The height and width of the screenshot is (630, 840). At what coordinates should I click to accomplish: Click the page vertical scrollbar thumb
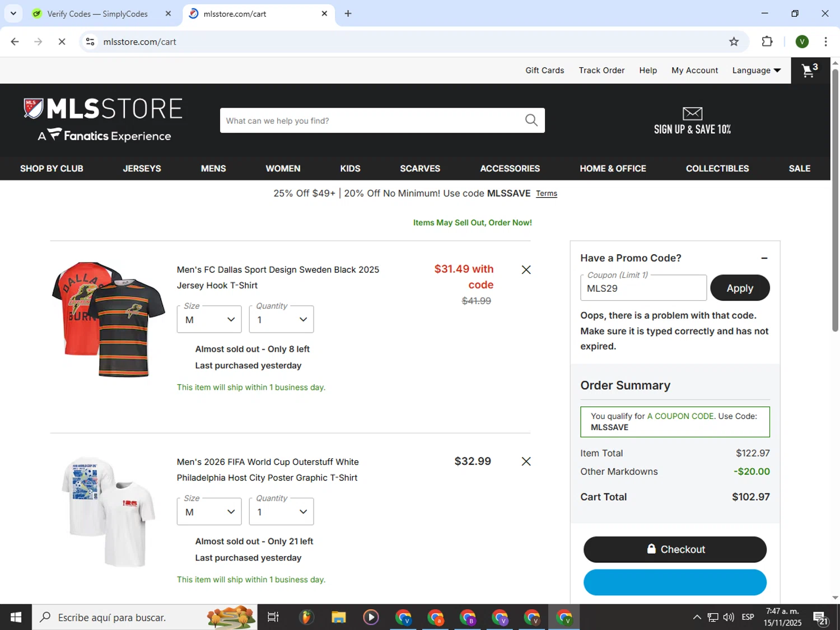835,199
